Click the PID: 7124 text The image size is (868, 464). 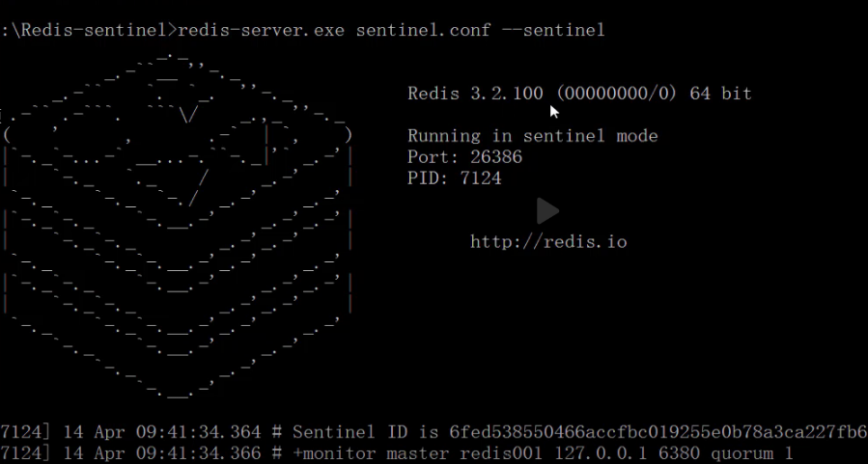(x=454, y=178)
